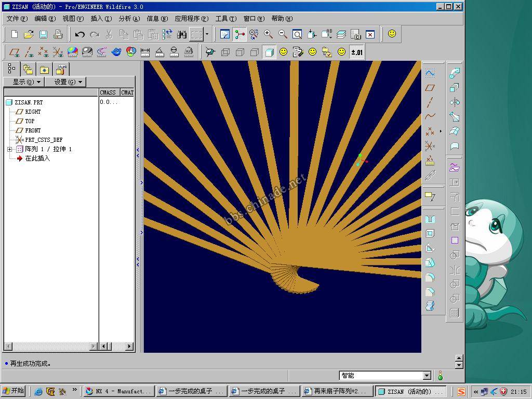Open the 文件 menu
532x399 pixels.
17,19
